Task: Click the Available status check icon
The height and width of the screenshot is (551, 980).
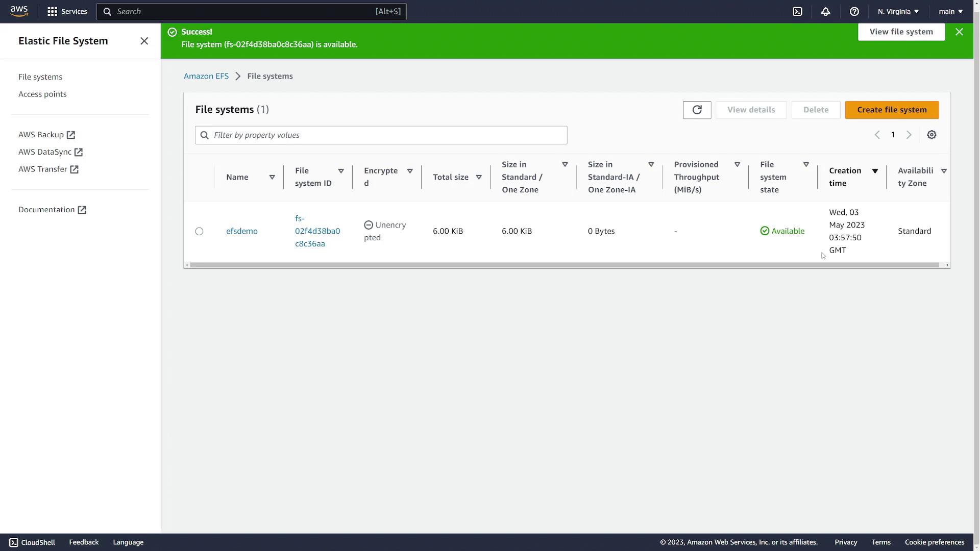Action: (764, 231)
